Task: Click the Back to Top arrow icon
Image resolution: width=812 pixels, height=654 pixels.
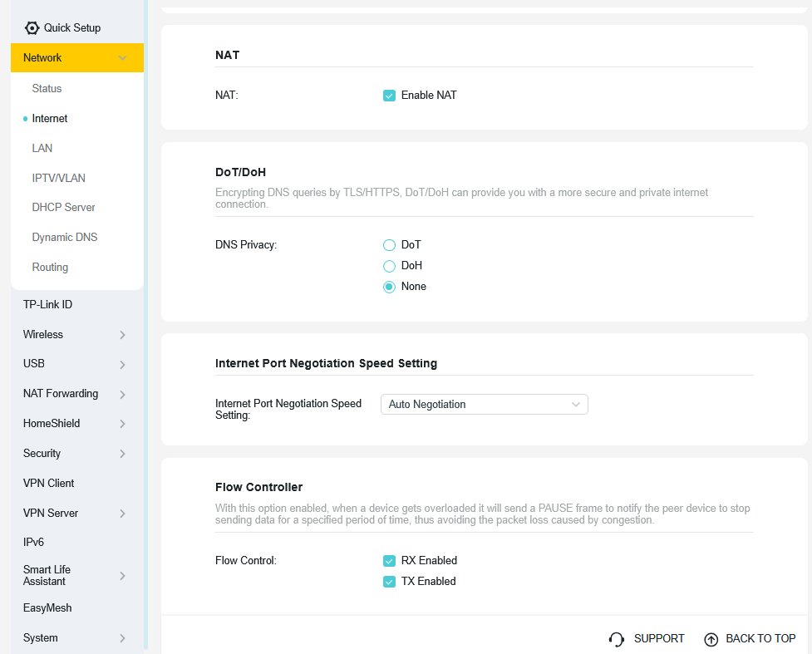Action: (x=711, y=639)
